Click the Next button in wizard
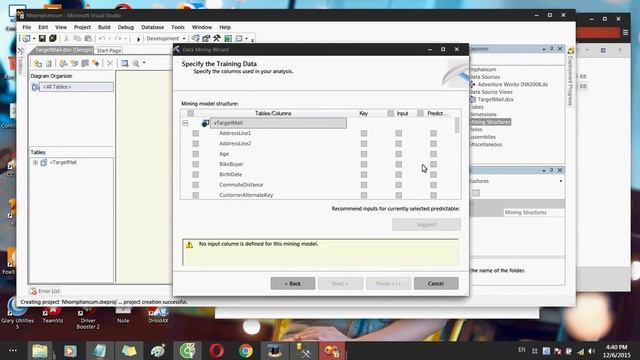 340,283
